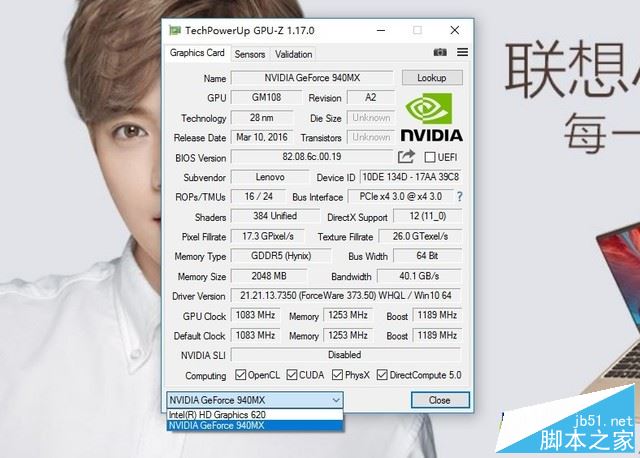Screen dimensions: 640x458
Task: Click the Name field showing GeForce 940MX
Action: pos(312,78)
